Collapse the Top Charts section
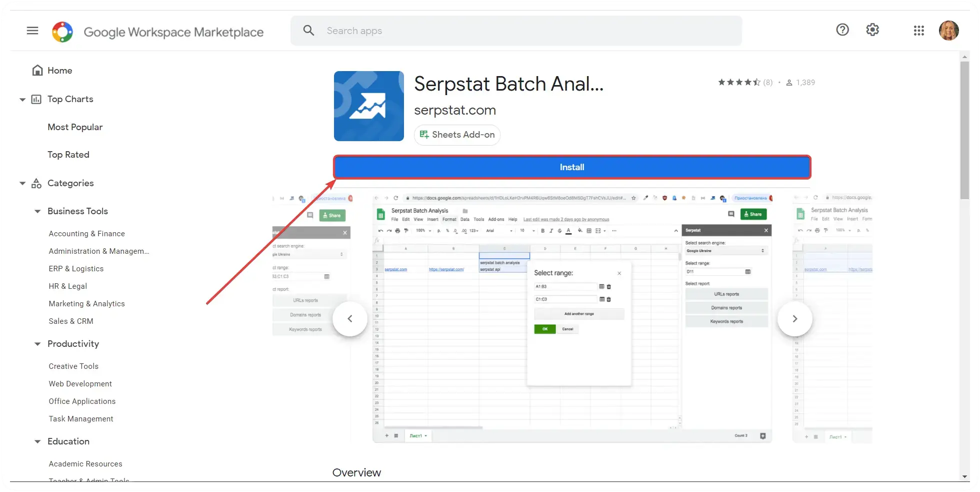Viewport: 980px width, 492px height. [x=22, y=100]
